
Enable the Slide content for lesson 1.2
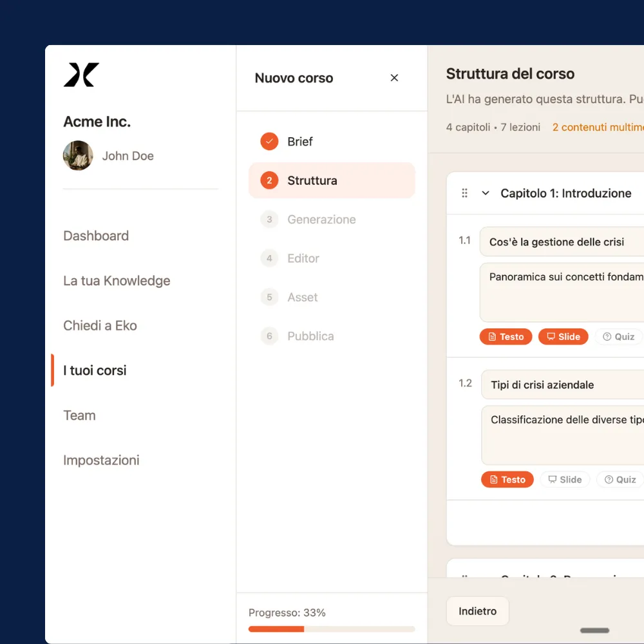point(565,479)
